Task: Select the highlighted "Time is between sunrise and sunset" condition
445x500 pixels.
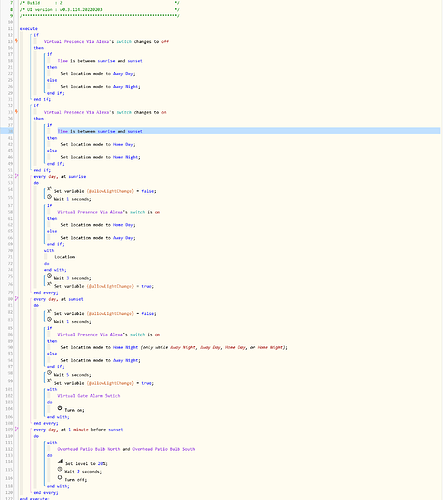Action: coord(100,131)
